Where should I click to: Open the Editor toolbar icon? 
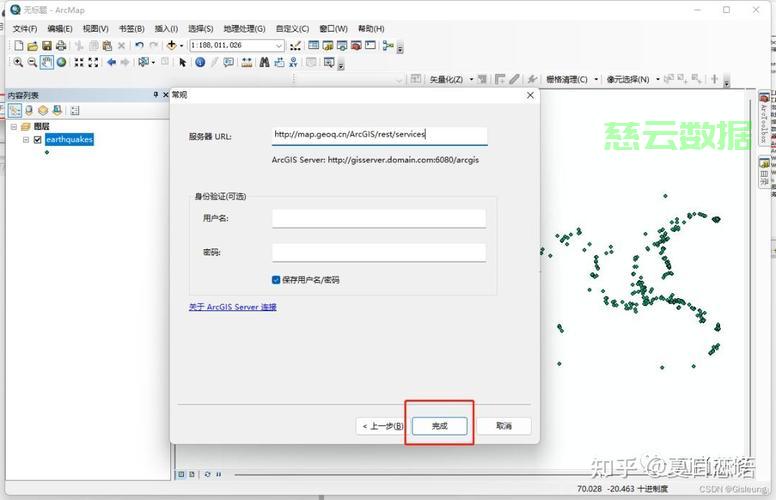point(295,46)
